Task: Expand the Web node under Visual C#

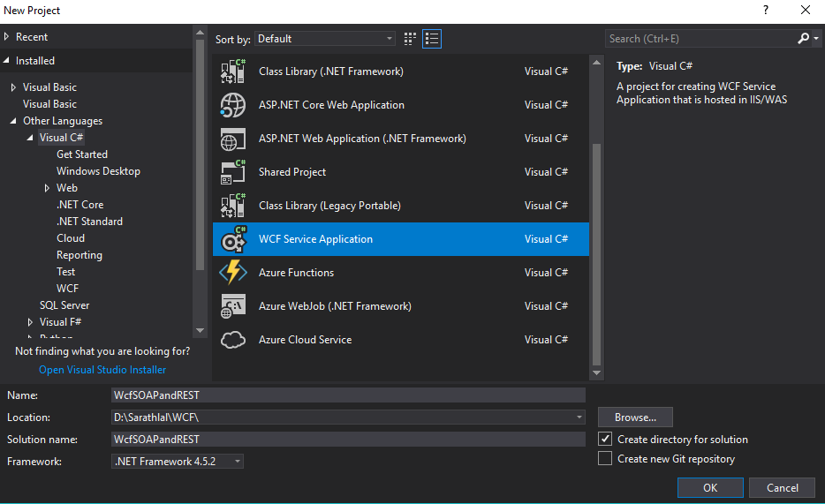Action: [x=48, y=188]
